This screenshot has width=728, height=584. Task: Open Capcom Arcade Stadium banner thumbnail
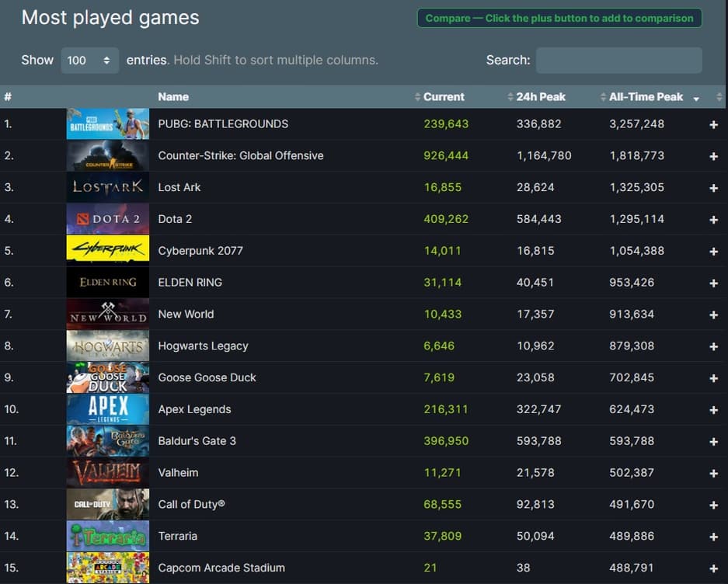click(x=108, y=568)
